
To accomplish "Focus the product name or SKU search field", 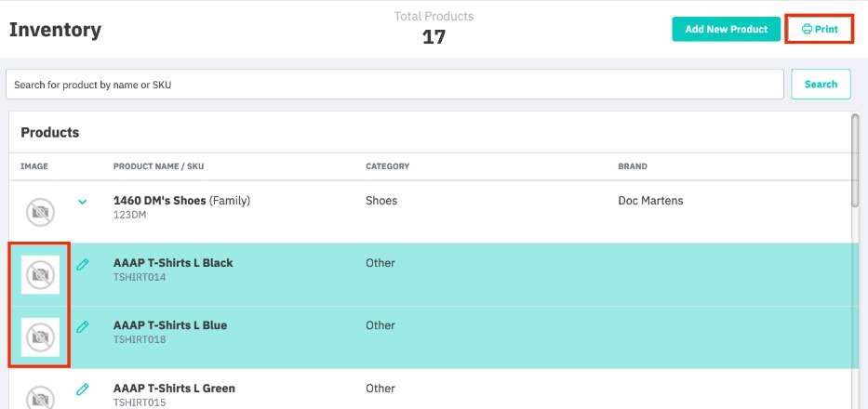I will click(394, 85).
